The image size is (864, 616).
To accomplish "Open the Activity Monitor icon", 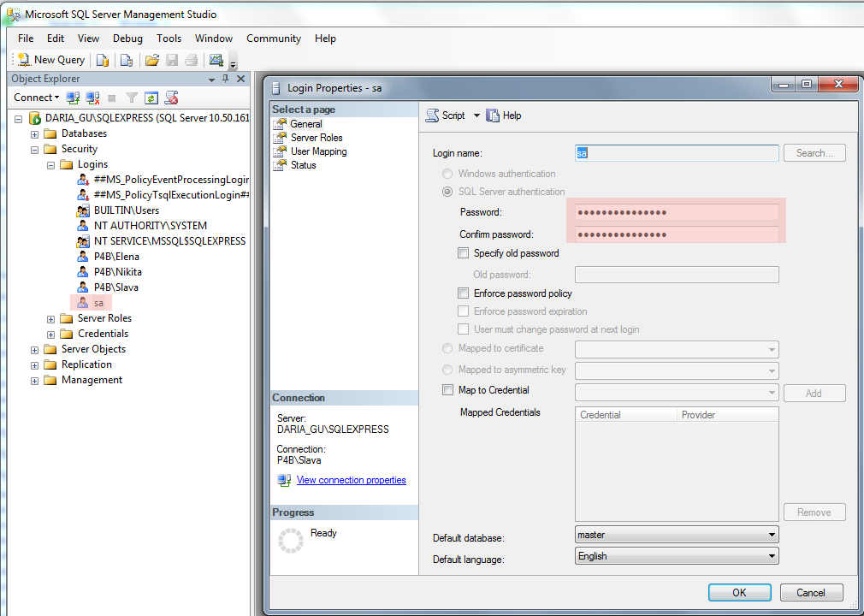I will [216, 60].
